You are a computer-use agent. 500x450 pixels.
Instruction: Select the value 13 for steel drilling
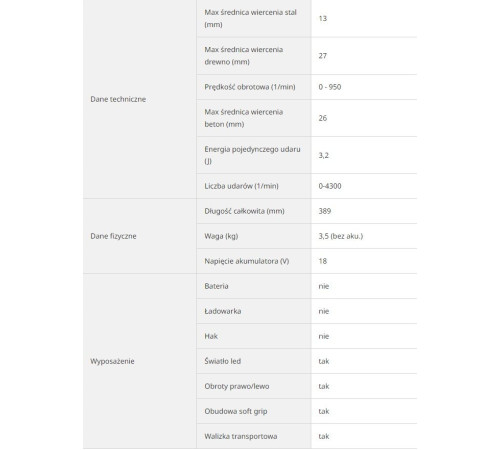pos(322,18)
